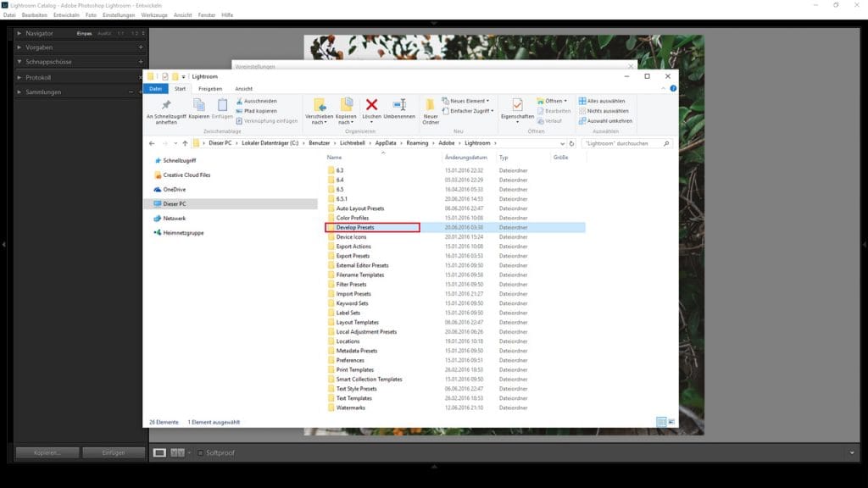Add a snapshot with the Schnappschüsse plus icon
The image size is (868, 488).
point(141,62)
